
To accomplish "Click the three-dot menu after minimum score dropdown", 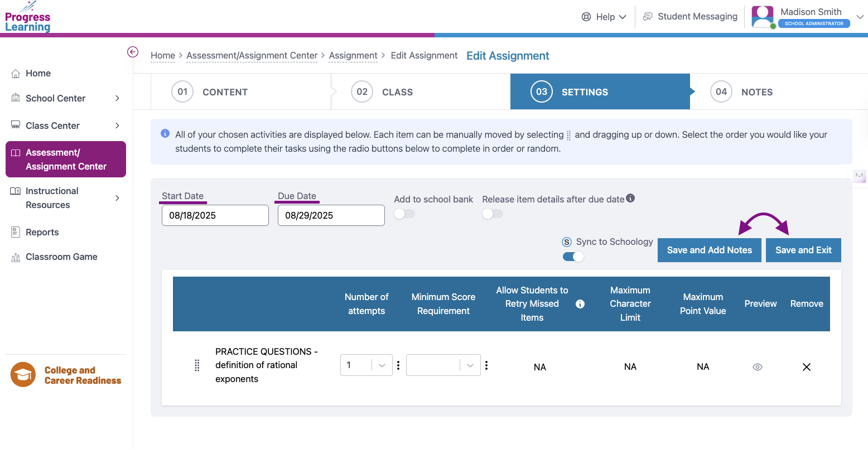I will [486, 365].
